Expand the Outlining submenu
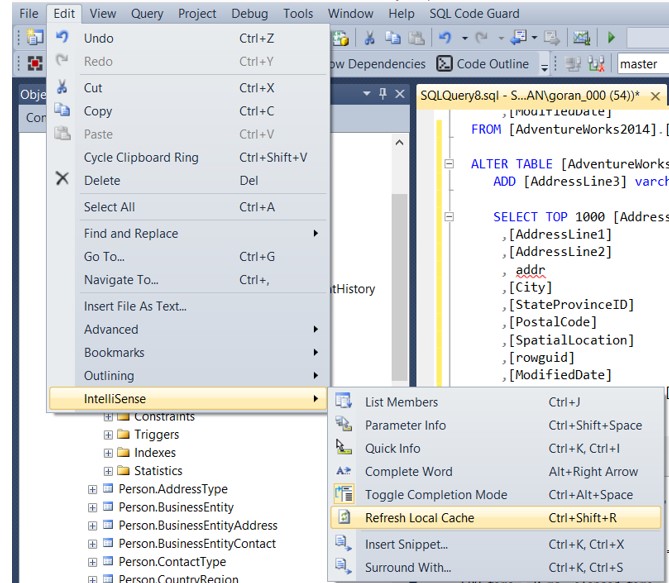 coord(188,376)
